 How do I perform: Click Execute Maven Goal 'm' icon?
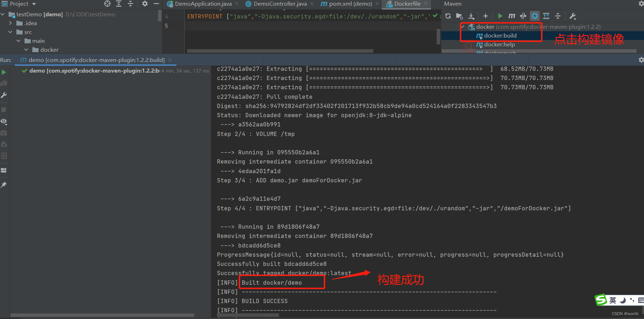point(511,16)
